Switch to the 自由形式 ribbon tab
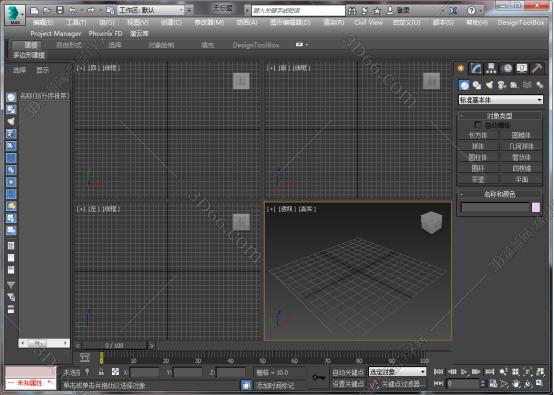 69,45
